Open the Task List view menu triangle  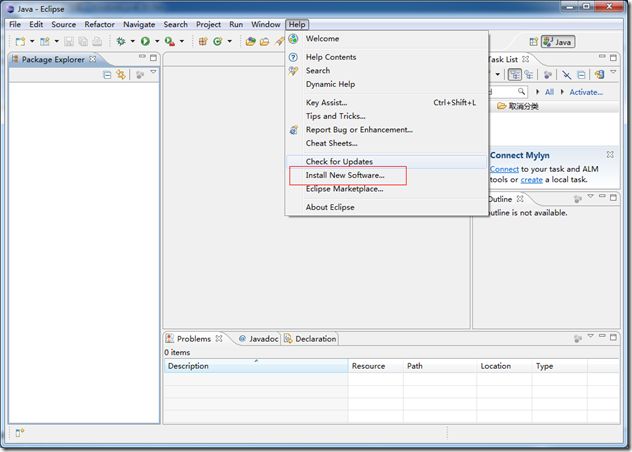613,72
